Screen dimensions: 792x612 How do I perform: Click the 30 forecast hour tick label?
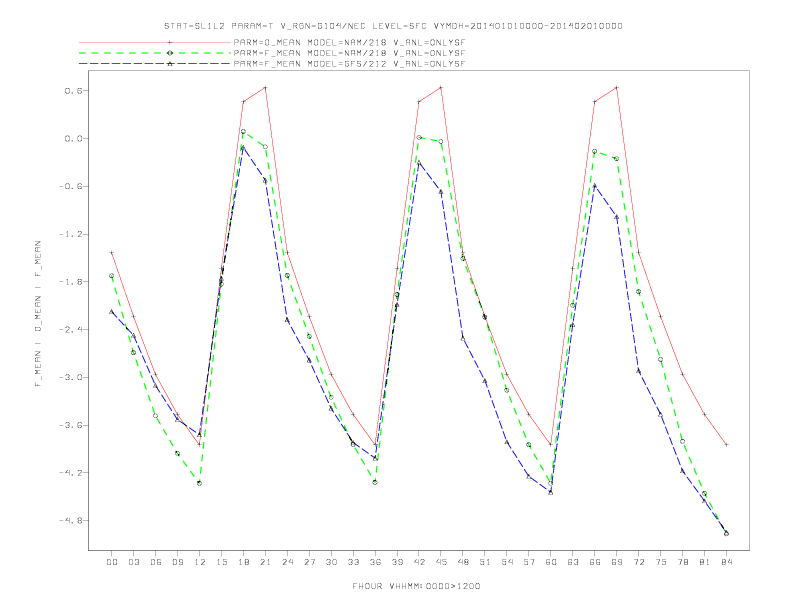point(331,562)
